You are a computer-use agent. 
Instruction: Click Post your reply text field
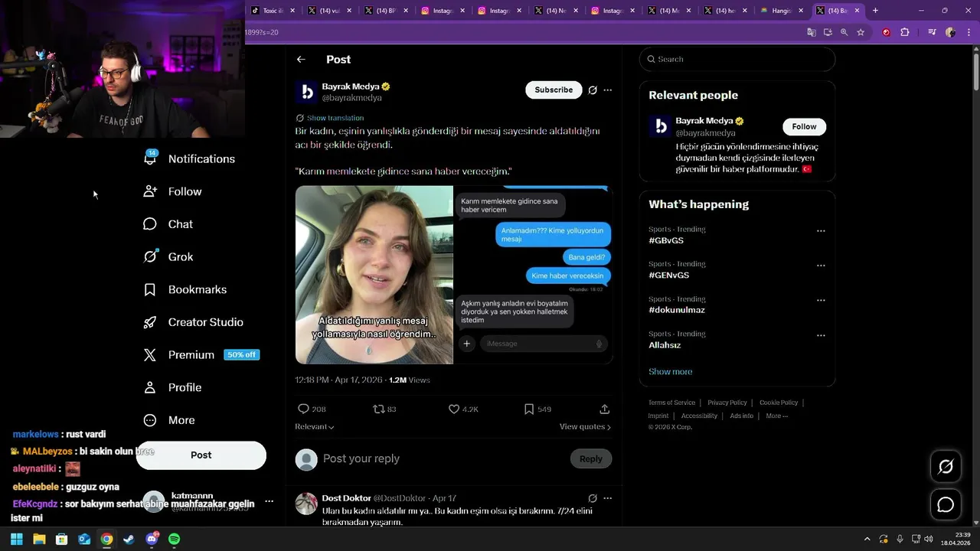[443, 459]
